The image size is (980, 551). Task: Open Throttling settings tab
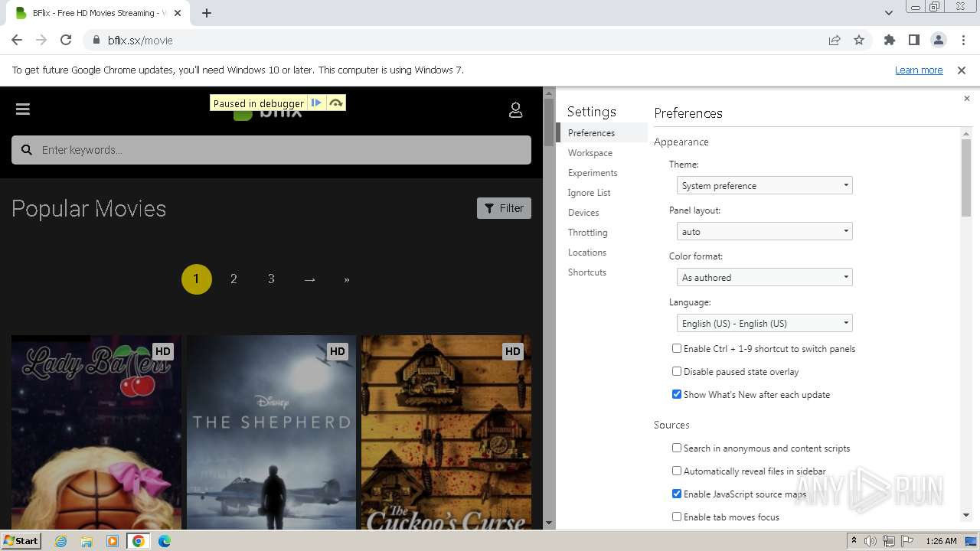coord(603,233)
